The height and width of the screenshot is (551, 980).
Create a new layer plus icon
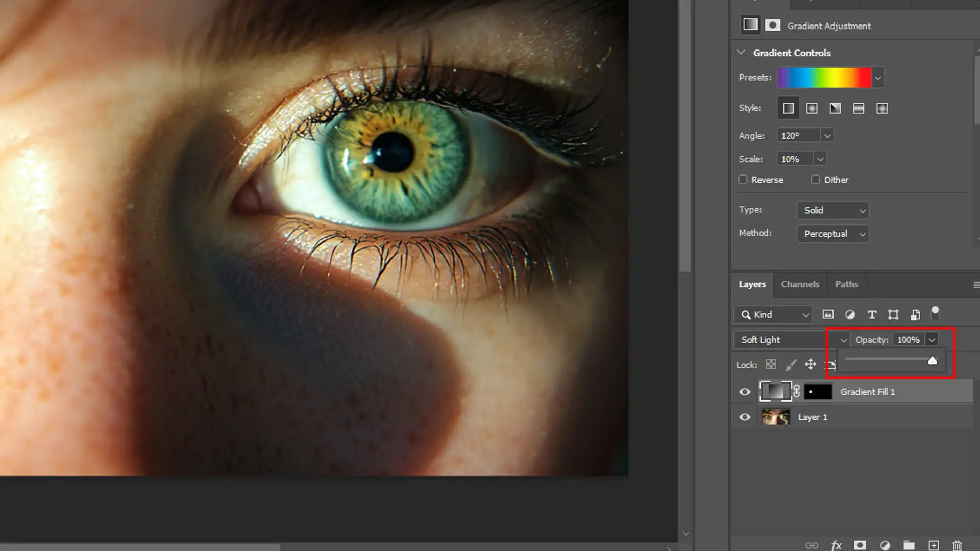[x=934, y=545]
